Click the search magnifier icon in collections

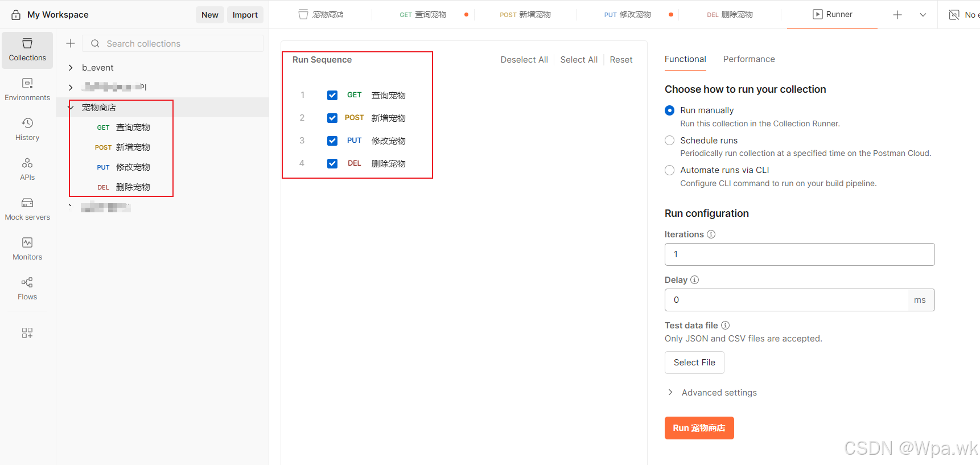pyautogui.click(x=95, y=44)
